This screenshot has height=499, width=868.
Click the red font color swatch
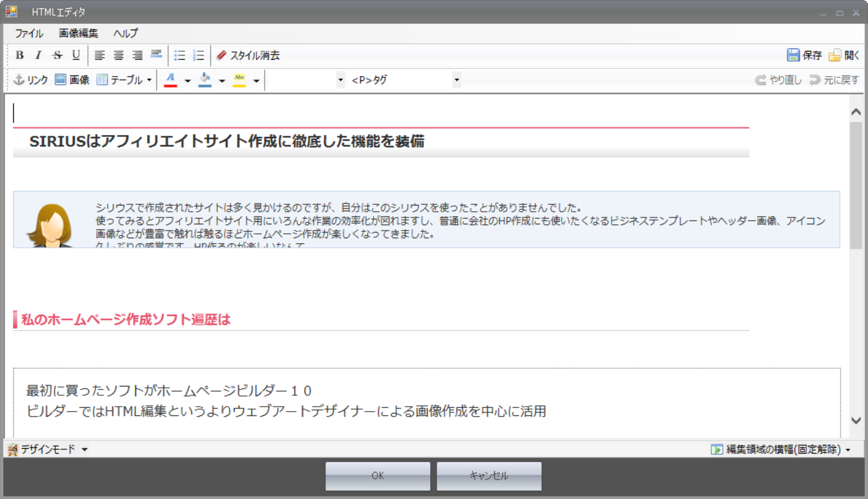point(170,80)
